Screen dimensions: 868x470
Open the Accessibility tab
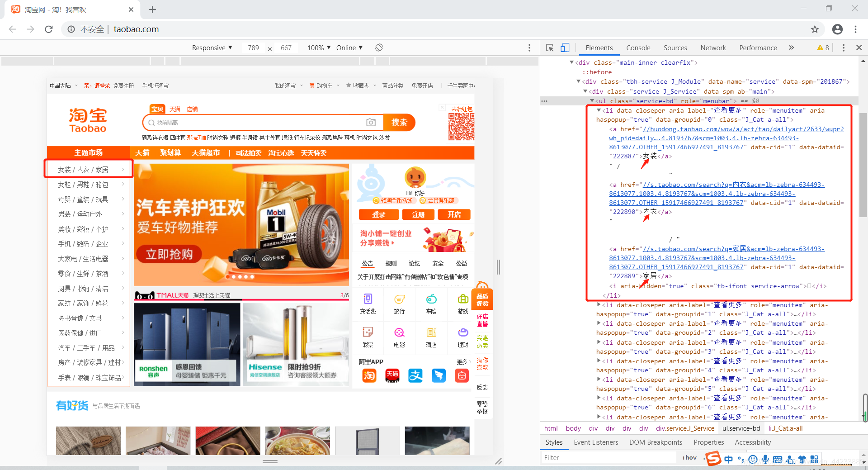pos(753,442)
